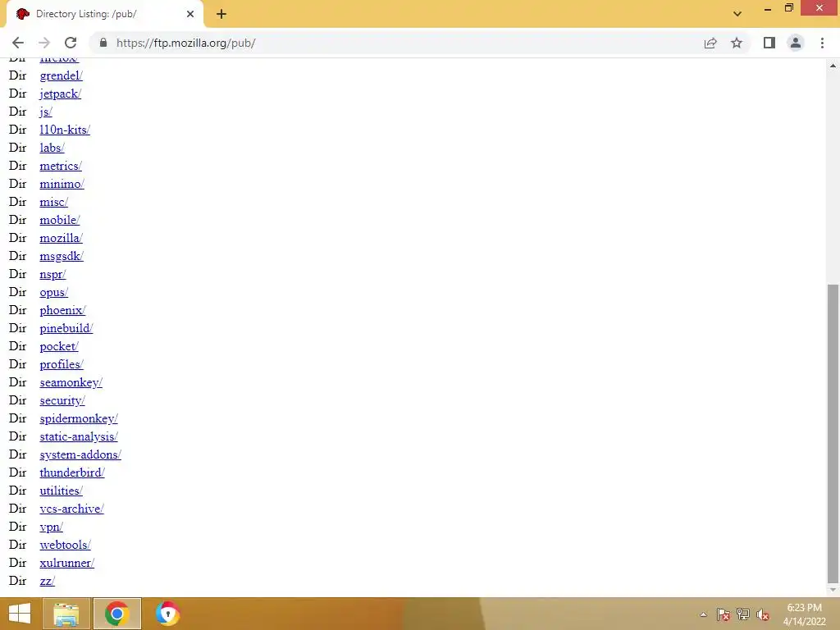840x630 pixels.
Task: Go back to the previous page
Action: 18,43
